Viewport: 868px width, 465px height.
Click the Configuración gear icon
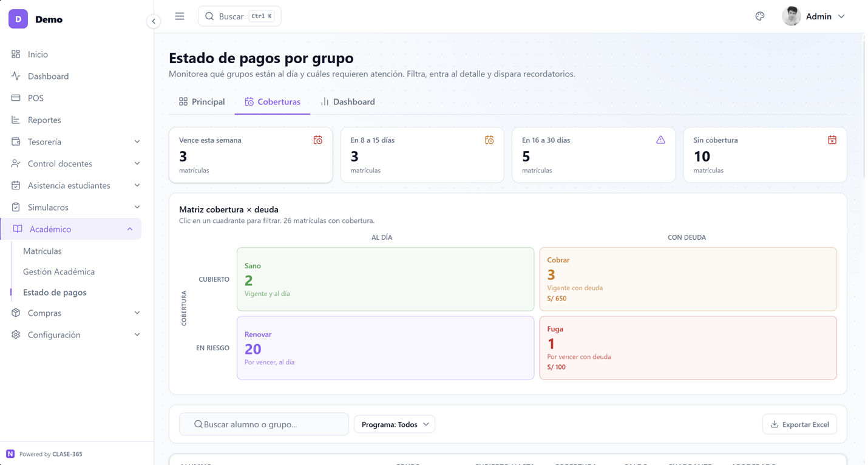[x=16, y=334]
